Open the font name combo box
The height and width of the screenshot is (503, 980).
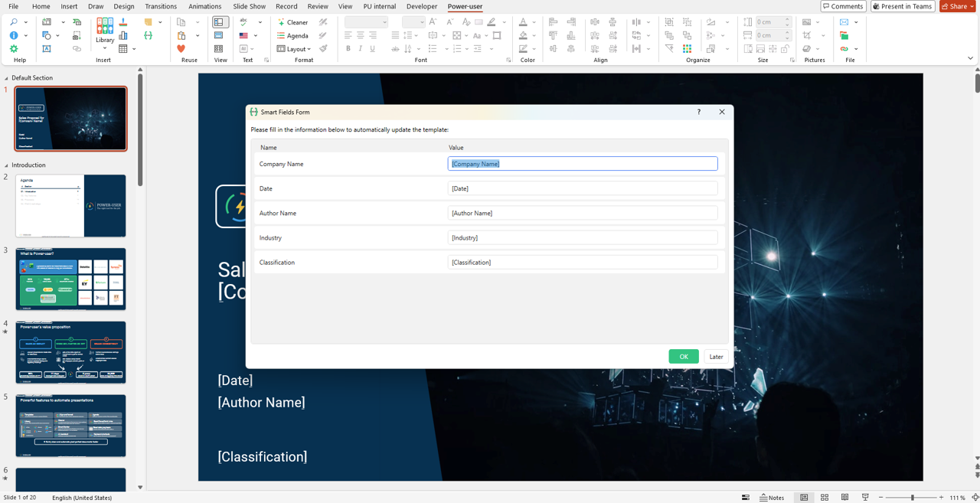[366, 22]
